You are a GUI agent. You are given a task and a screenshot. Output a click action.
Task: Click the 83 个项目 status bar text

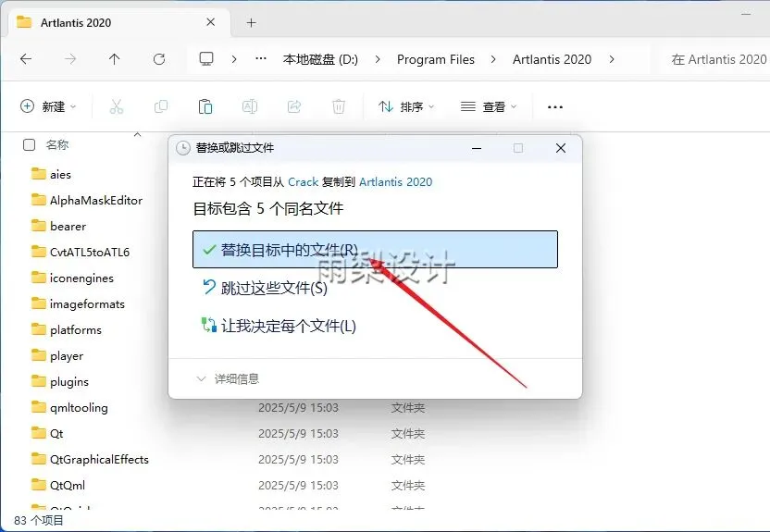tap(39, 520)
